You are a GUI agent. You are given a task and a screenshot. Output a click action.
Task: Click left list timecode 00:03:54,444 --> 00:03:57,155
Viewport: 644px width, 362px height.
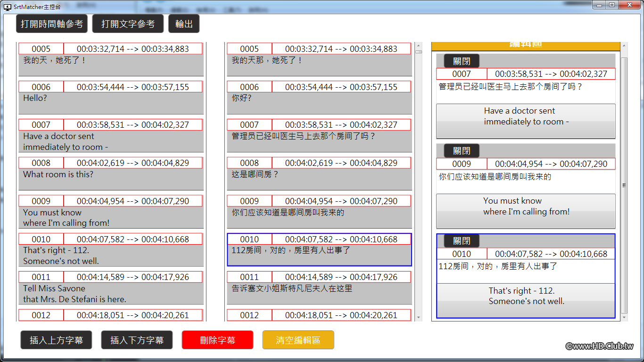pos(133,87)
